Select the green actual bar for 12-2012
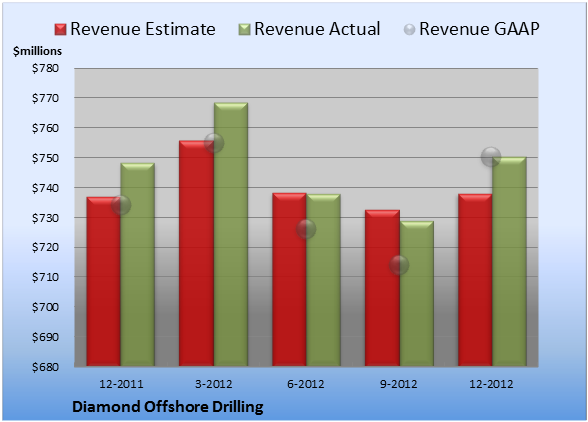588x422 pixels. point(509,261)
